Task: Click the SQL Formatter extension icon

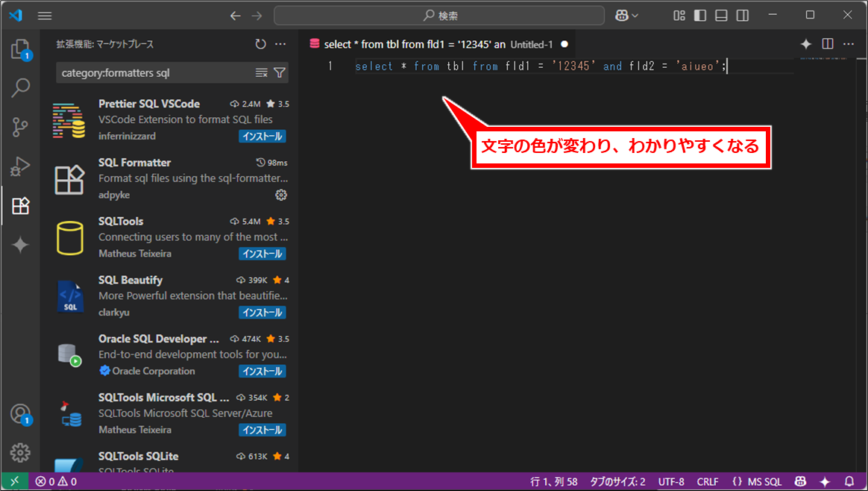Action: click(69, 179)
